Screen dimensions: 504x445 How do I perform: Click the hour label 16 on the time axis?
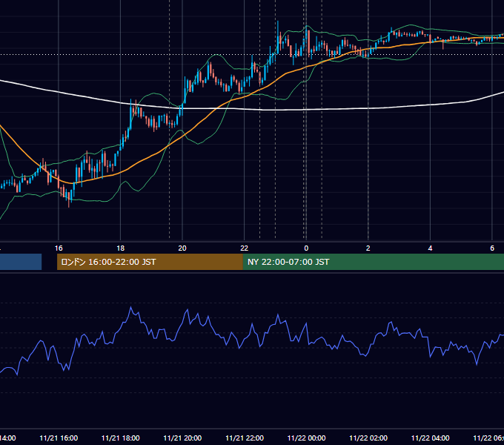(x=59, y=248)
